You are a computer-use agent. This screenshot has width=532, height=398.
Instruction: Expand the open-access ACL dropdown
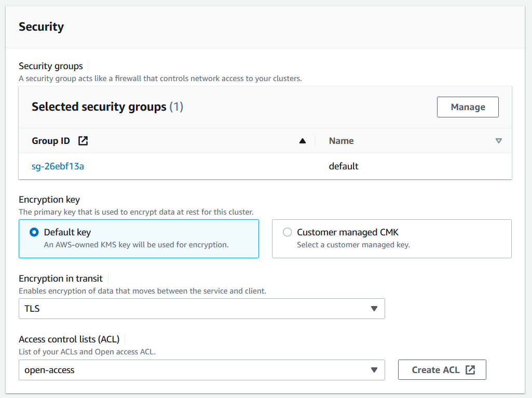[x=201, y=370]
